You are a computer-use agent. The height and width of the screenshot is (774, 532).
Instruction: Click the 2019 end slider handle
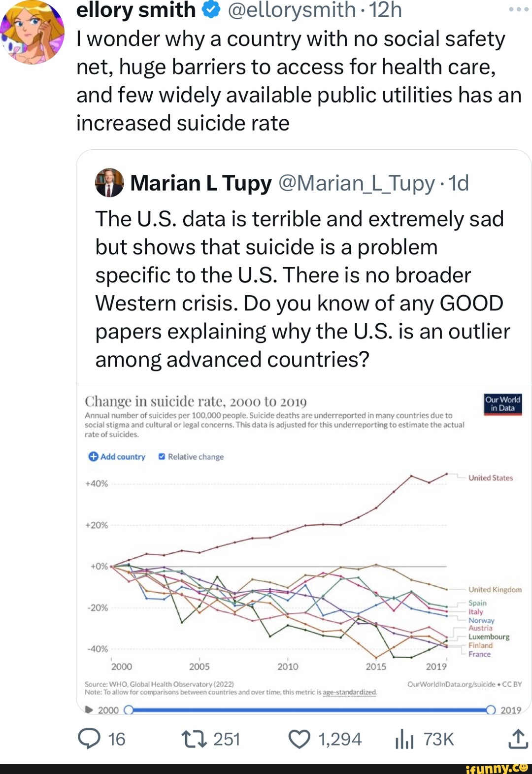pos(491,710)
